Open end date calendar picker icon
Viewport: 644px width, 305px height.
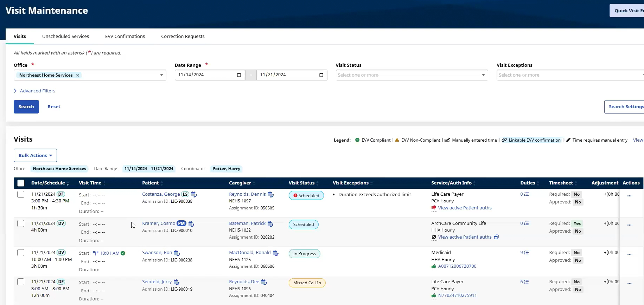coord(321,75)
